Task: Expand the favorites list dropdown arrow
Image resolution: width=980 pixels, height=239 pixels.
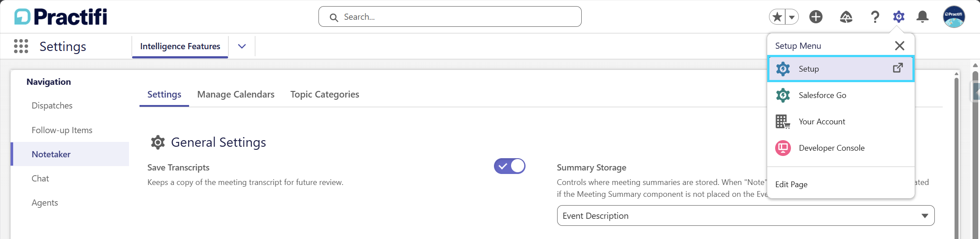Action: coord(792,17)
